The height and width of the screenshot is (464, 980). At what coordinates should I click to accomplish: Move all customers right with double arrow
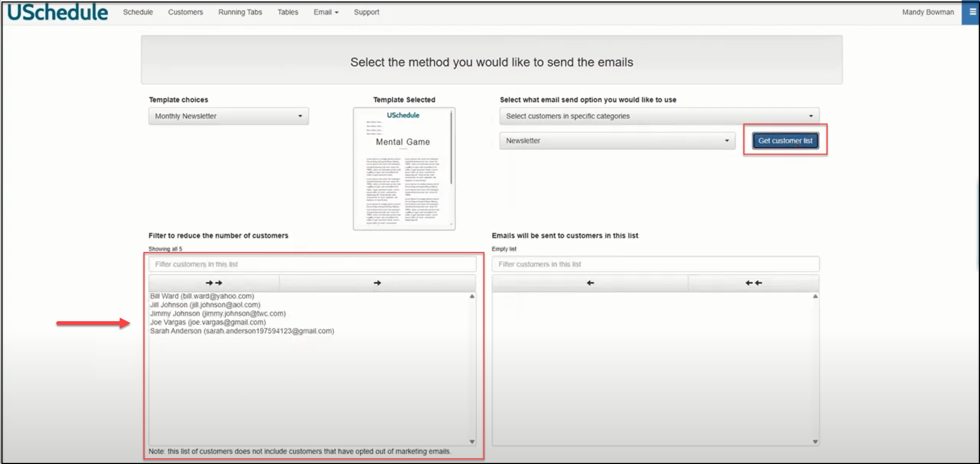(x=213, y=283)
